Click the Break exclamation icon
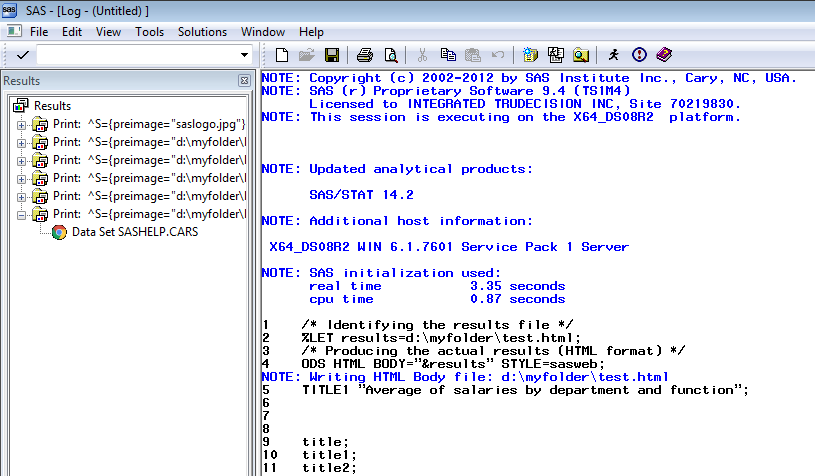 (640, 55)
